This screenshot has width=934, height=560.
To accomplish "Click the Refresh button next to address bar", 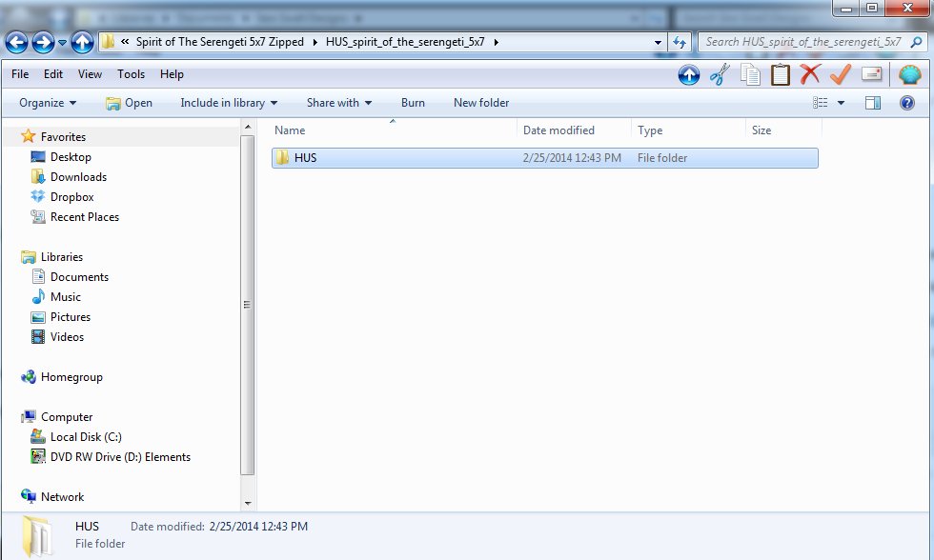I will (x=679, y=42).
